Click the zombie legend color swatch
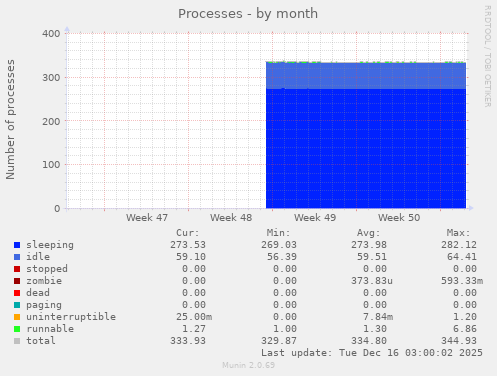 tap(17, 281)
